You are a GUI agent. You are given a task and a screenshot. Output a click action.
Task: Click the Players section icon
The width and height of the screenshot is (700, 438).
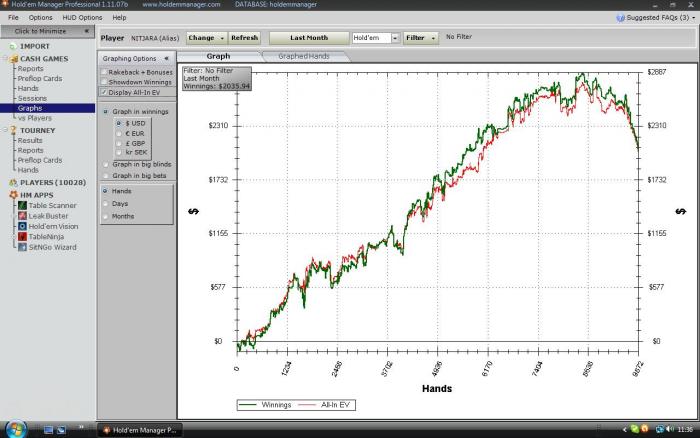coord(13,183)
